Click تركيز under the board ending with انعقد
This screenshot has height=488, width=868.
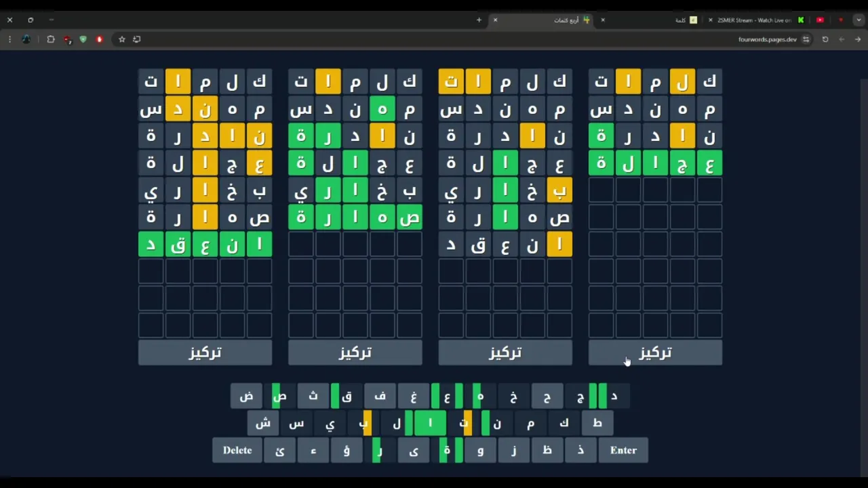tap(205, 352)
